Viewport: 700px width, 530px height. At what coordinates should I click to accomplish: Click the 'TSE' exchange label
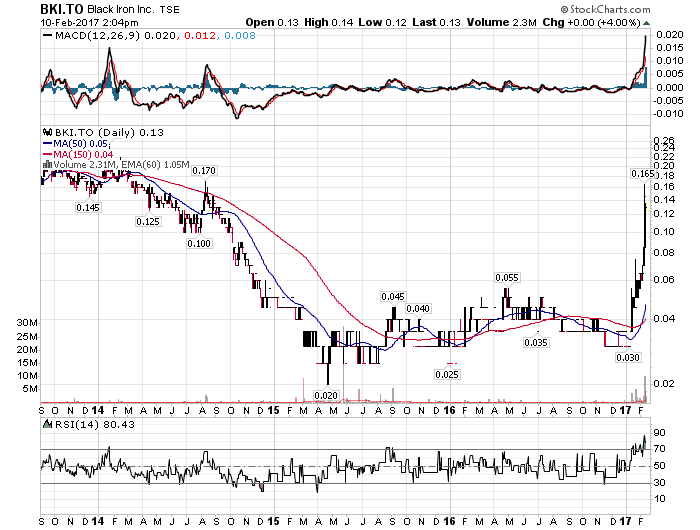[x=172, y=9]
